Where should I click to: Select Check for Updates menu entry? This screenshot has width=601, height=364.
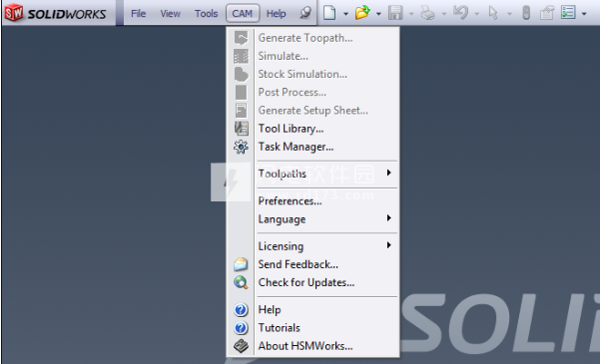313,282
